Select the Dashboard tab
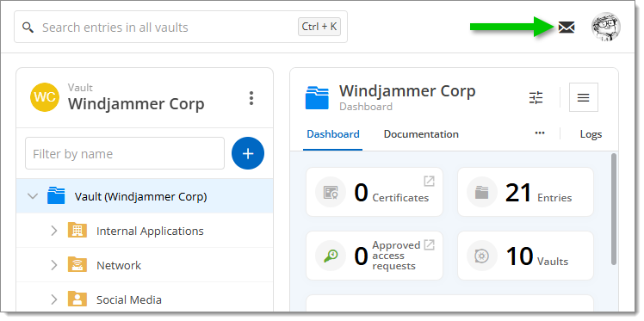The image size is (644, 321). [x=333, y=134]
